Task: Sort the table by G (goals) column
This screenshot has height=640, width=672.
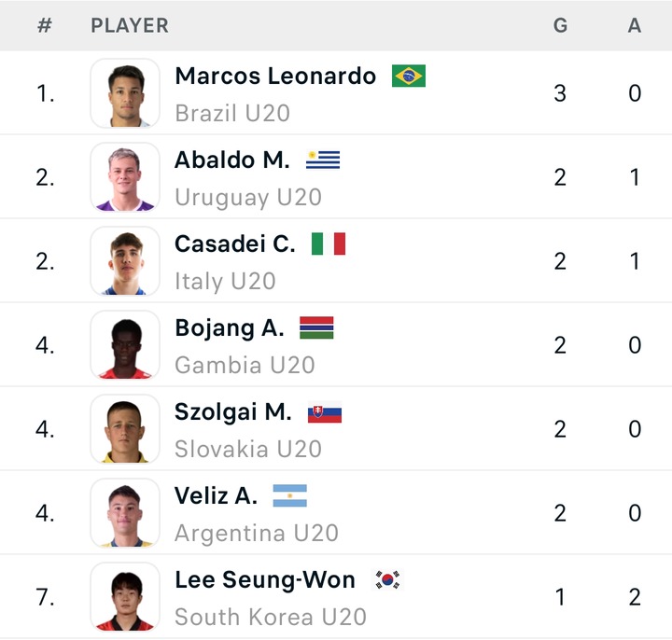Action: [560, 25]
